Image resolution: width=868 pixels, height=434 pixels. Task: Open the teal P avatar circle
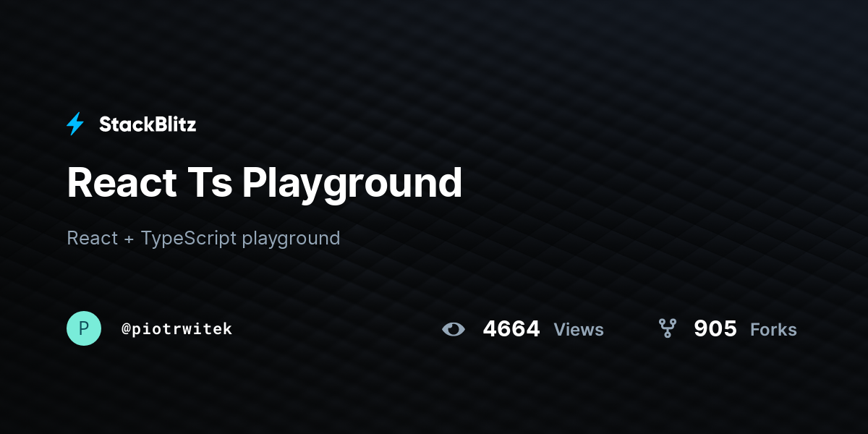click(84, 328)
